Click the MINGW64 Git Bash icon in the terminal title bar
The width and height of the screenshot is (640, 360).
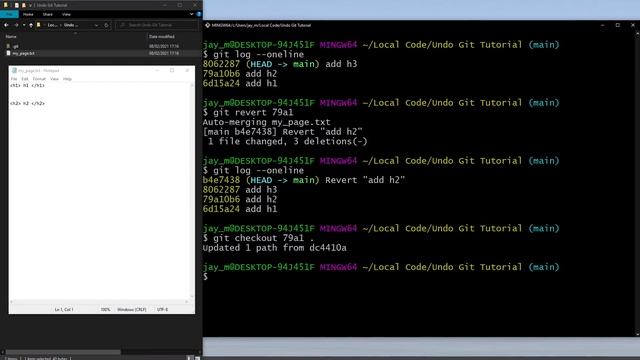pos(207,25)
